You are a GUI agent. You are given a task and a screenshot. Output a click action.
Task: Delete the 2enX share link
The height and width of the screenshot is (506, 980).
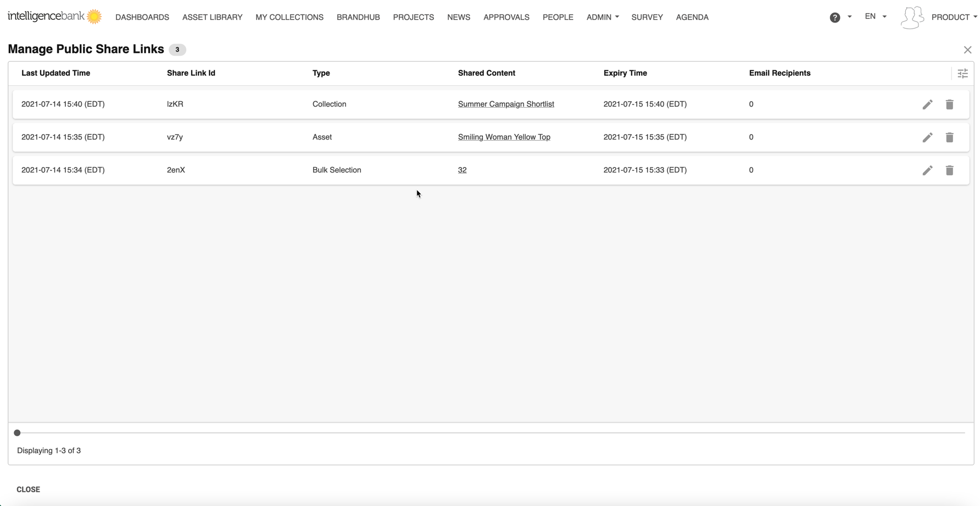pyautogui.click(x=949, y=170)
